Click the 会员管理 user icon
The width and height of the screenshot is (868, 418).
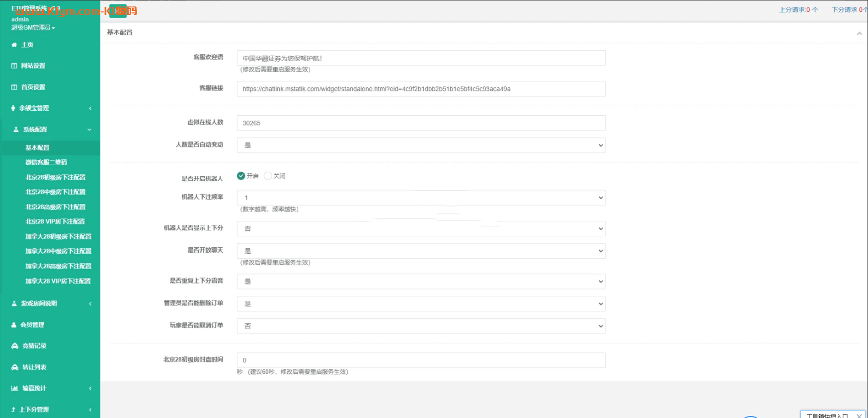14,325
